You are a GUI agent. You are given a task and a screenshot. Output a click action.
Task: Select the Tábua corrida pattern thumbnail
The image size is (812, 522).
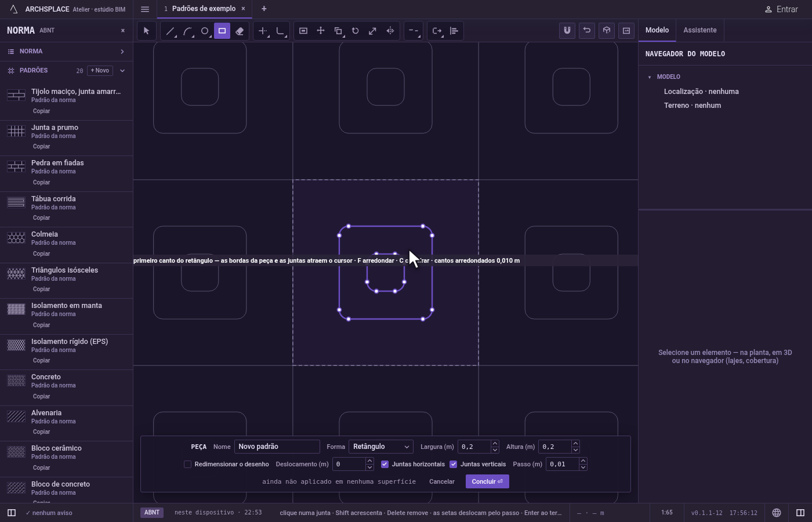tap(16, 202)
